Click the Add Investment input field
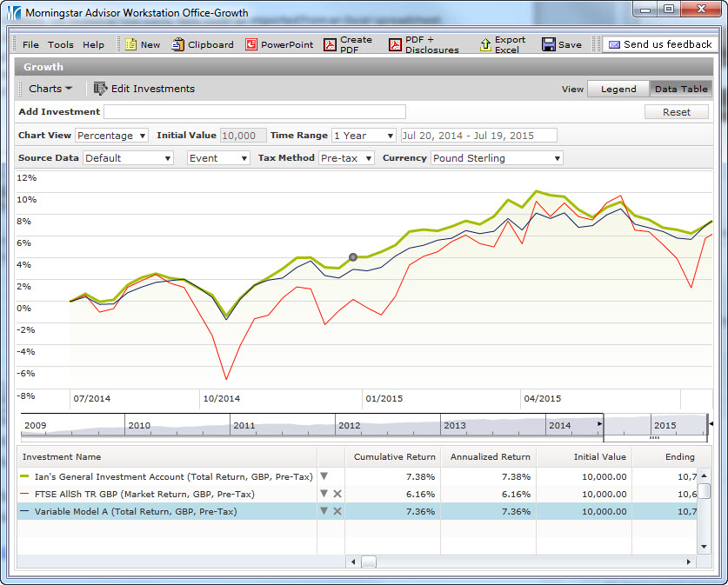Viewport: 728px width, 585px height. [255, 111]
